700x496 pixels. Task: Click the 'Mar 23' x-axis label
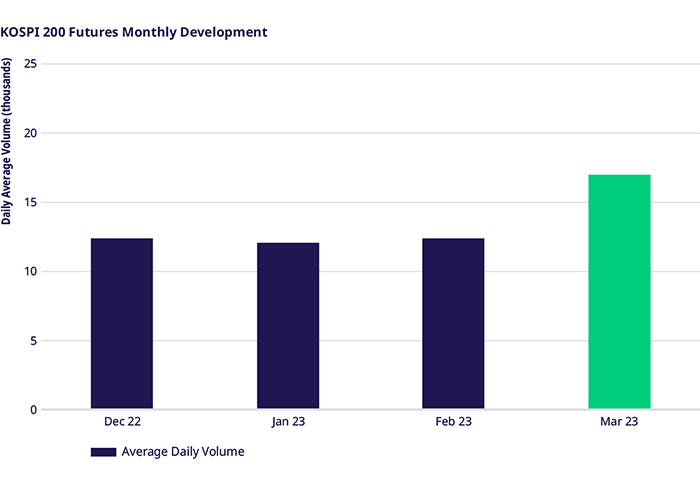point(619,423)
